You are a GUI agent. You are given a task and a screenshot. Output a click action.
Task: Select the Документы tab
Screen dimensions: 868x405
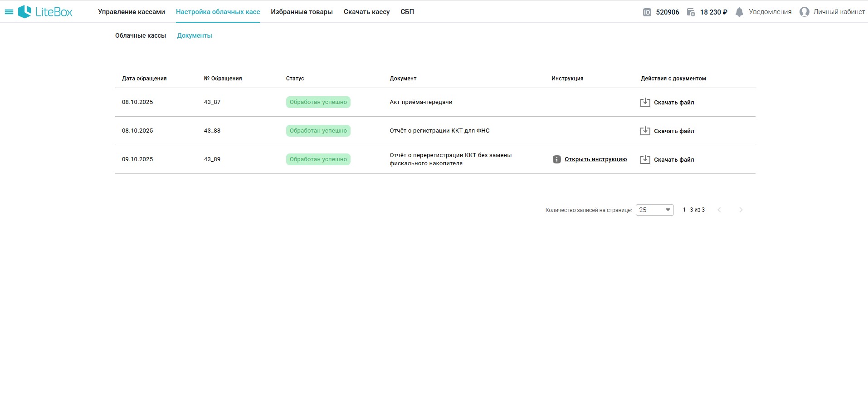pos(195,35)
